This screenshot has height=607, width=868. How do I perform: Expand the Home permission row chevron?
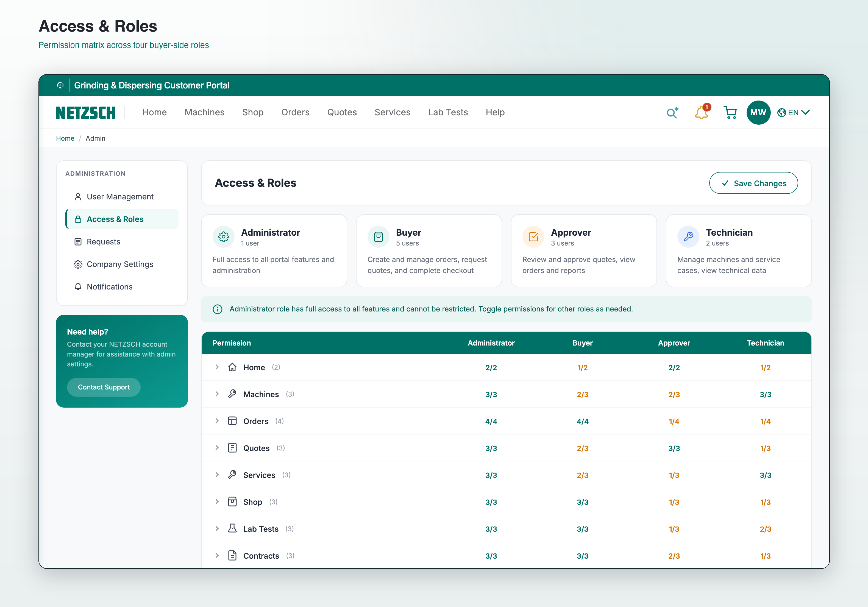[217, 367]
